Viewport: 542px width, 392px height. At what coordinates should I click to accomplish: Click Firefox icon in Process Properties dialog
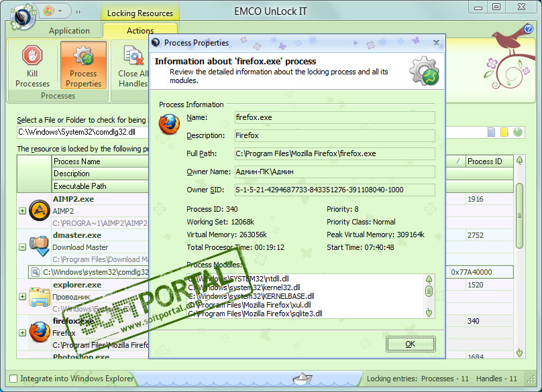point(169,125)
